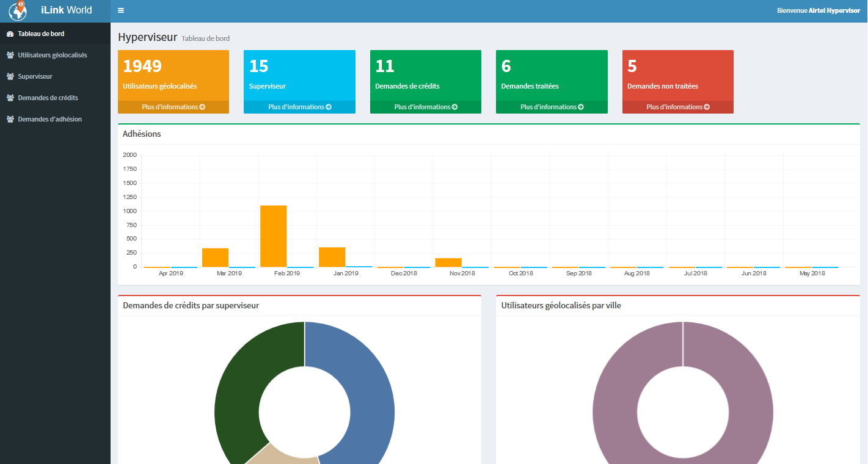The image size is (868, 464).
Task: Open Plus d'informations on the Demandes de crédits card
Action: (425, 107)
